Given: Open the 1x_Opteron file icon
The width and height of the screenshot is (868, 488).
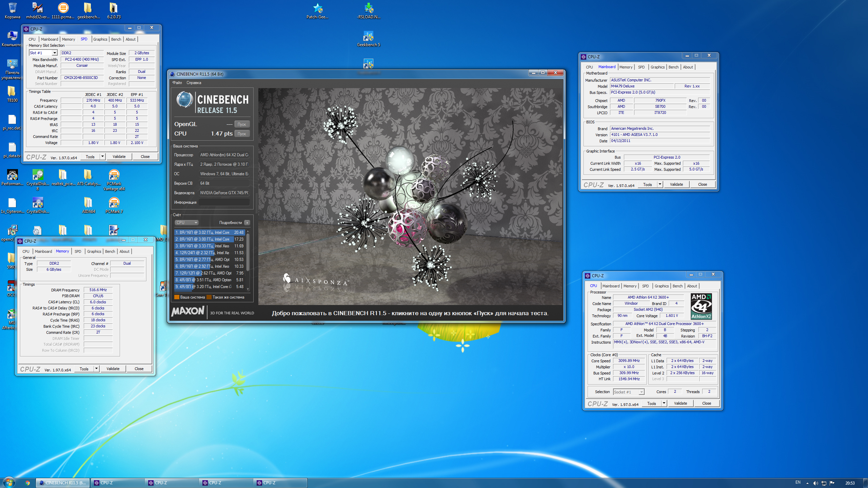Looking at the screenshot, I should [12, 205].
